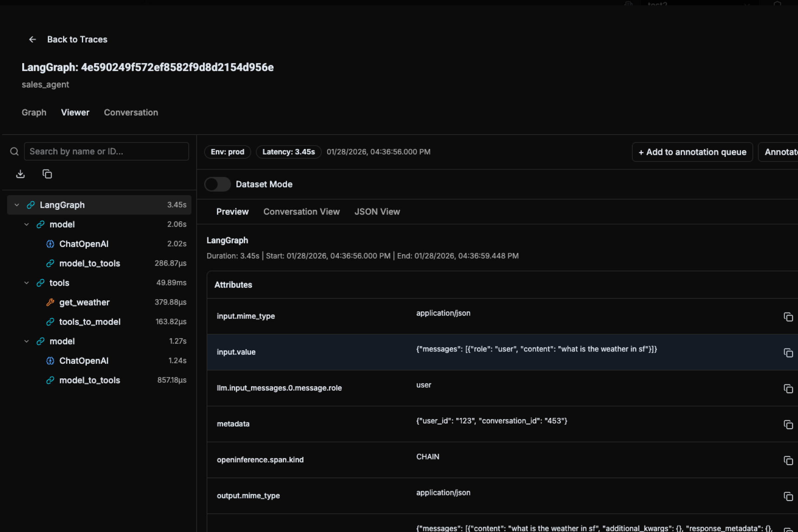Click the download trace icon

click(x=20, y=174)
